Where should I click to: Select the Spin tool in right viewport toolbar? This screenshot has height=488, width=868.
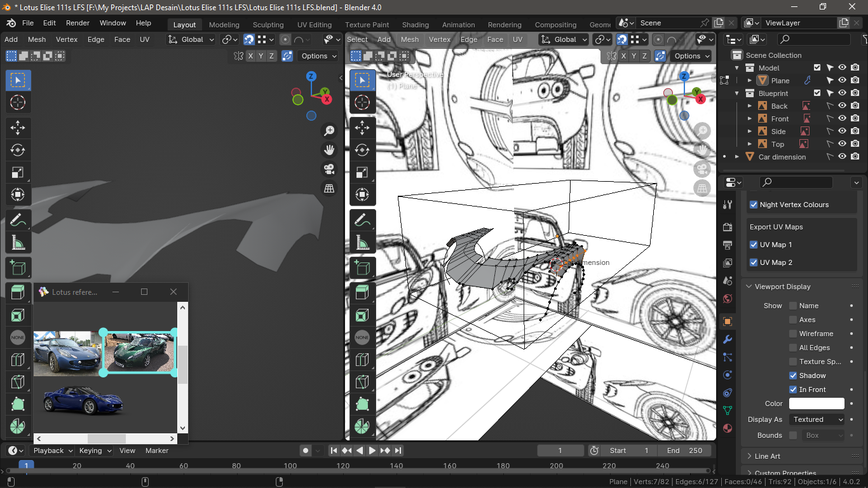[362, 426]
